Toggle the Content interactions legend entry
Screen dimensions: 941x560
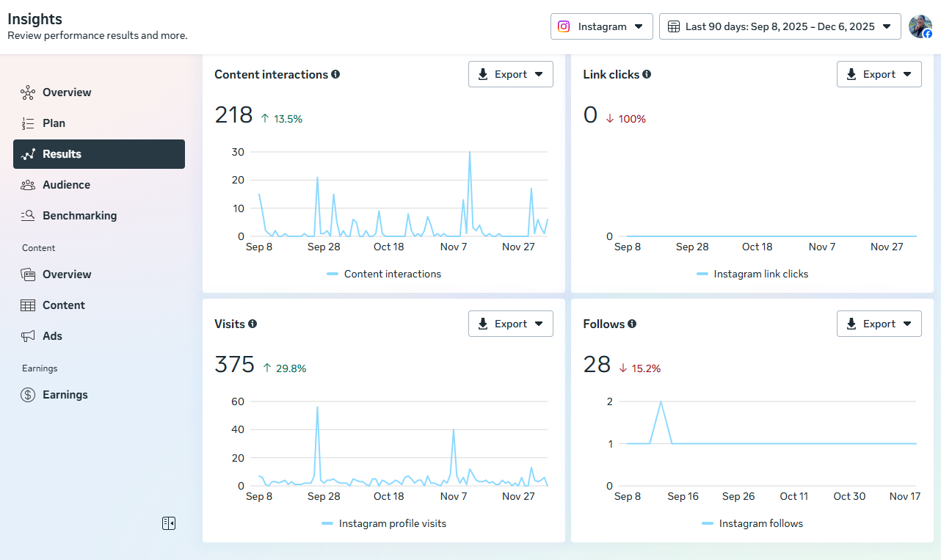384,274
